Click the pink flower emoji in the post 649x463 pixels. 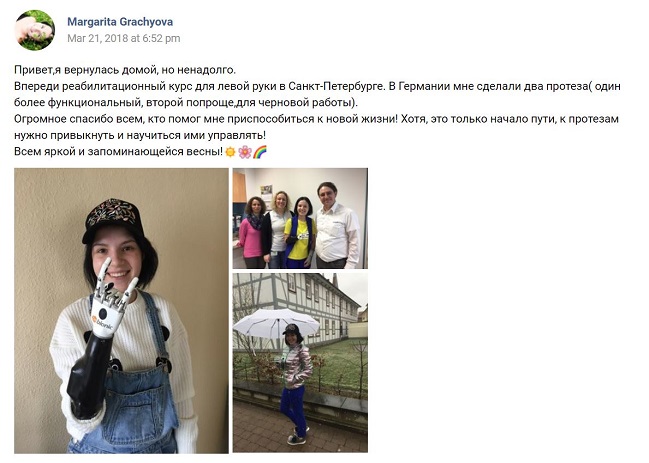point(245,152)
